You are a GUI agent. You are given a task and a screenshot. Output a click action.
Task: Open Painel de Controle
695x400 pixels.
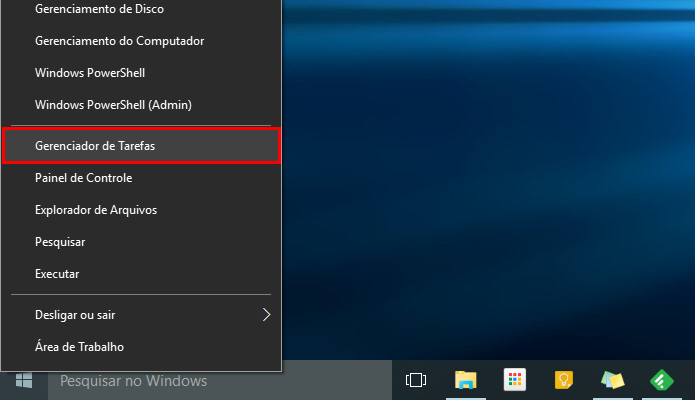(x=141, y=178)
